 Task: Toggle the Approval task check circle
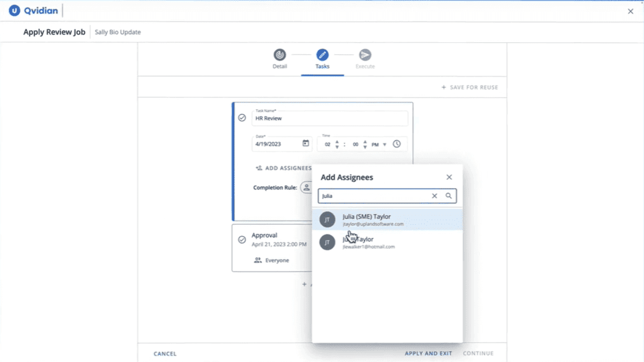[x=242, y=239]
